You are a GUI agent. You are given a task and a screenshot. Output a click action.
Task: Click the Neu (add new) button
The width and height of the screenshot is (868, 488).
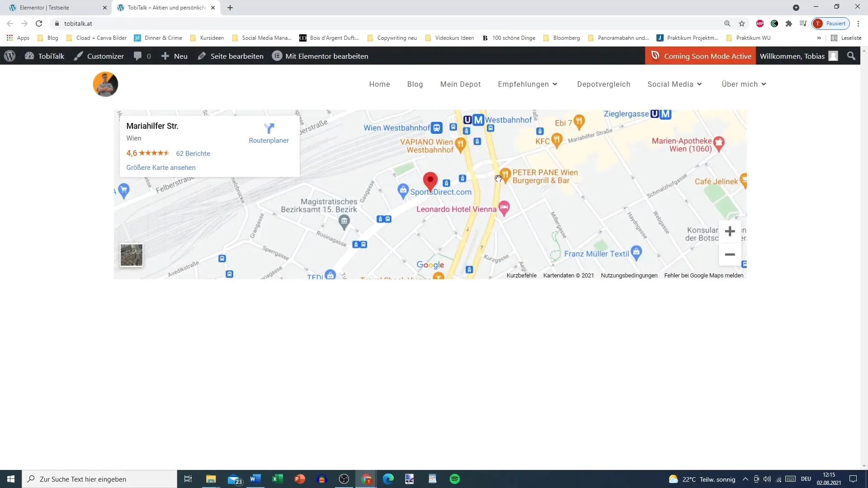[175, 56]
